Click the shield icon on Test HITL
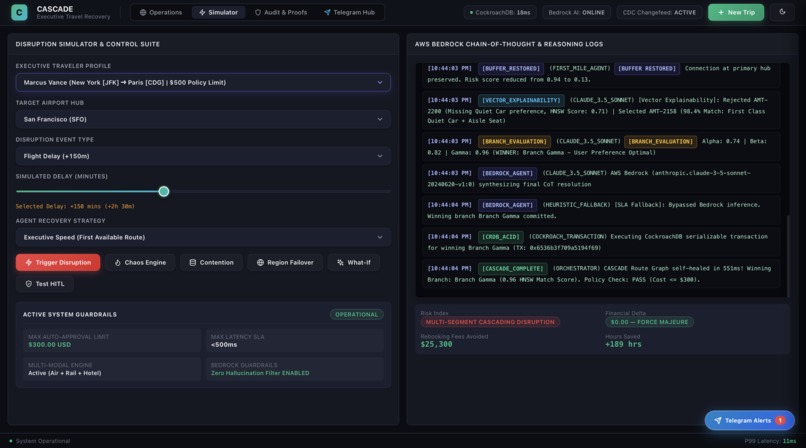The width and height of the screenshot is (806, 448). [x=29, y=284]
